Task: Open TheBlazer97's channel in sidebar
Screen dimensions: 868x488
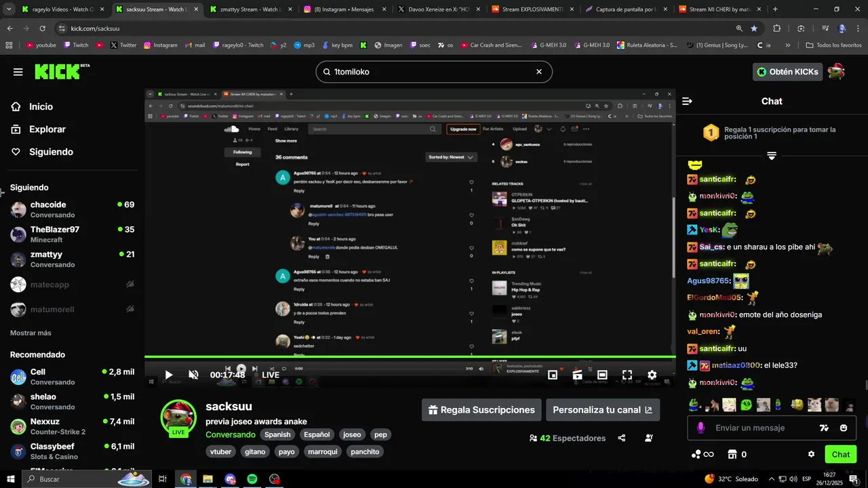Action: 72,235
